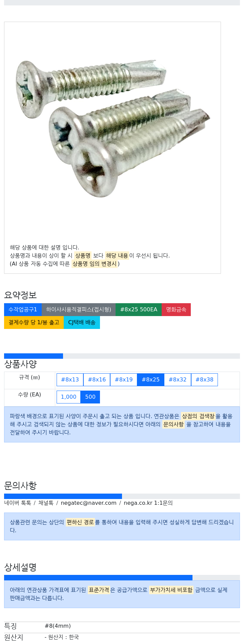
Task: Click the CJ택배 배송 shipping badge
Action: tap(82, 323)
